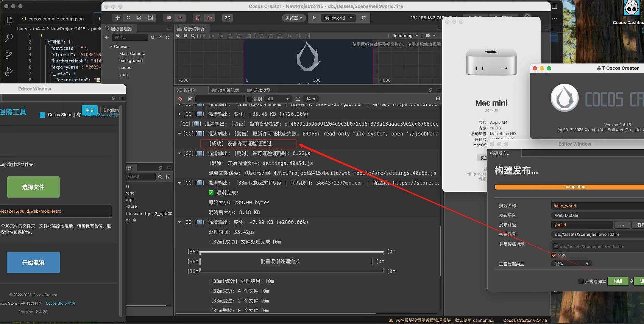Screen dimensions: 644x324
Task: Open the Rendering mode dropdown
Action: point(405,36)
